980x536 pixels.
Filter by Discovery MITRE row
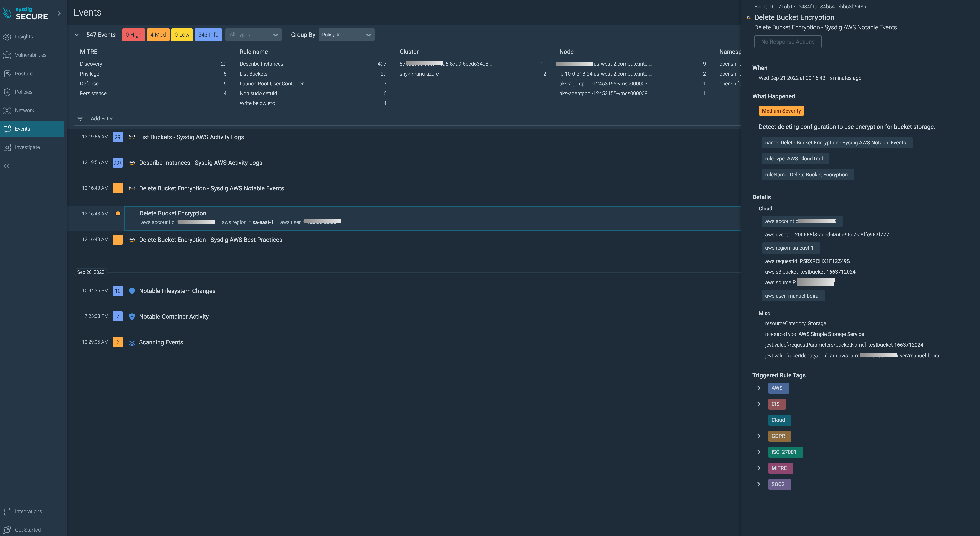153,64
